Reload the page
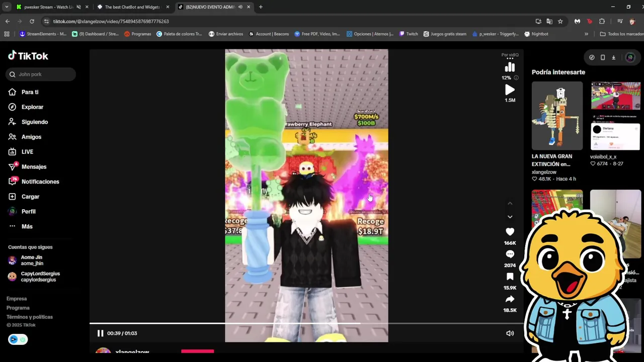Screen dimensions: 644x362 click(x=32, y=21)
